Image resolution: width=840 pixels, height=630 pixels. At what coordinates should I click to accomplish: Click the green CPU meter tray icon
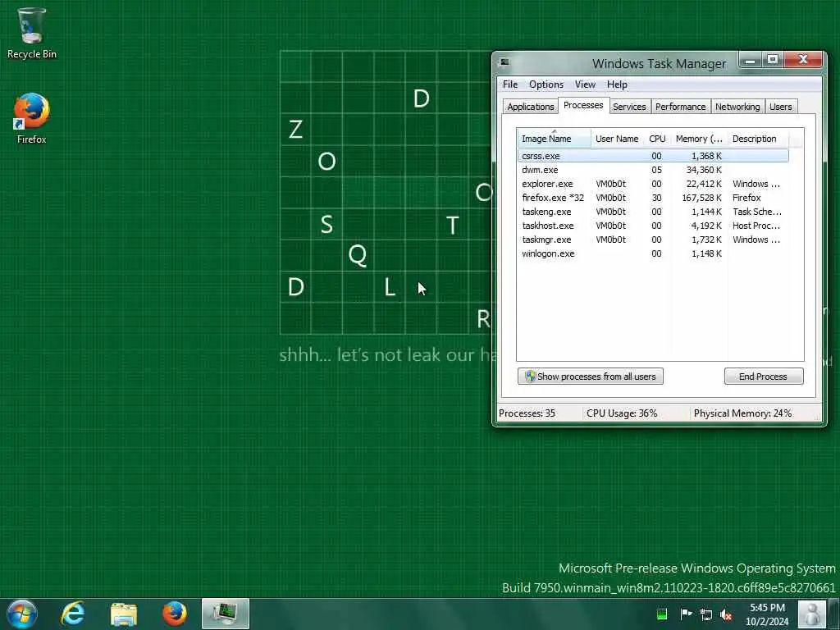(x=662, y=614)
